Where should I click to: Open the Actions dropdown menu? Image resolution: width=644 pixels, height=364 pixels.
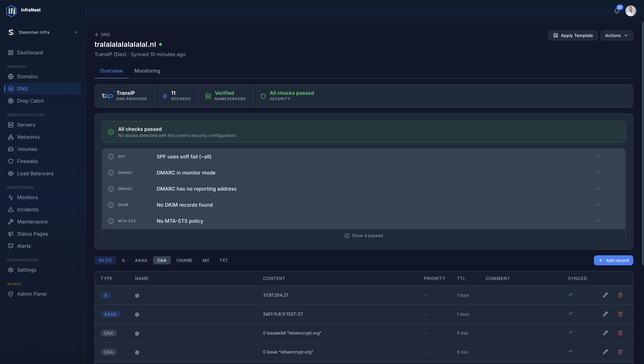point(617,36)
